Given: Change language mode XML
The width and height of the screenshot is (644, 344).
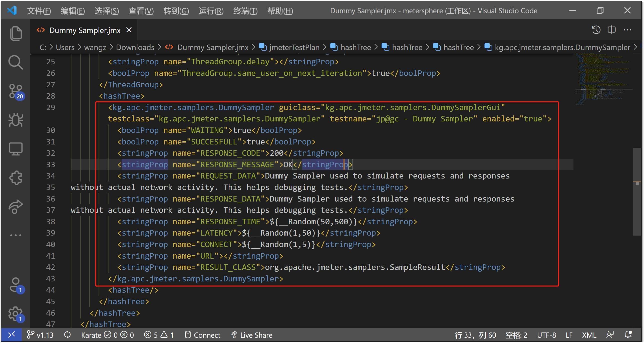Looking at the screenshot, I should click(589, 335).
